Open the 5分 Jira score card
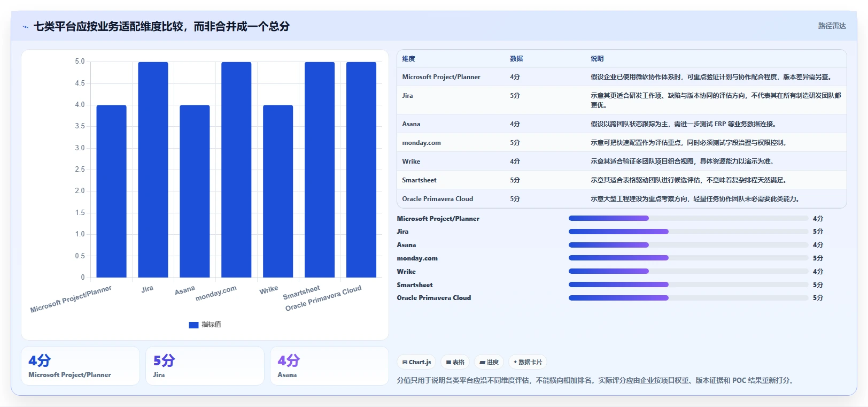 point(205,366)
